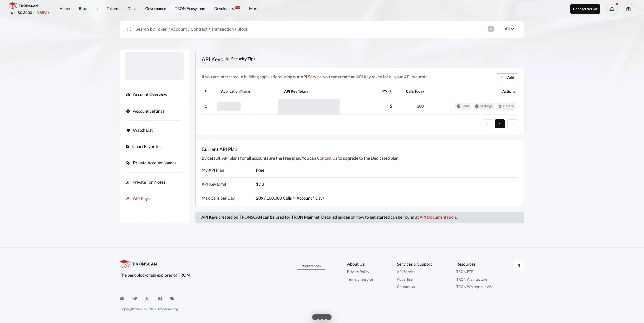Open TRON Architecture footer link
This screenshot has height=323, width=644.
coord(471,280)
